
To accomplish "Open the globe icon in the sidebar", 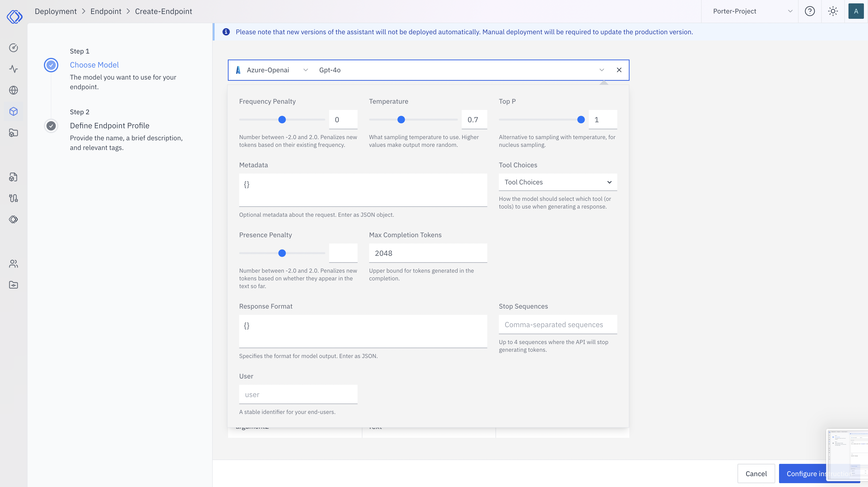I will (x=14, y=90).
